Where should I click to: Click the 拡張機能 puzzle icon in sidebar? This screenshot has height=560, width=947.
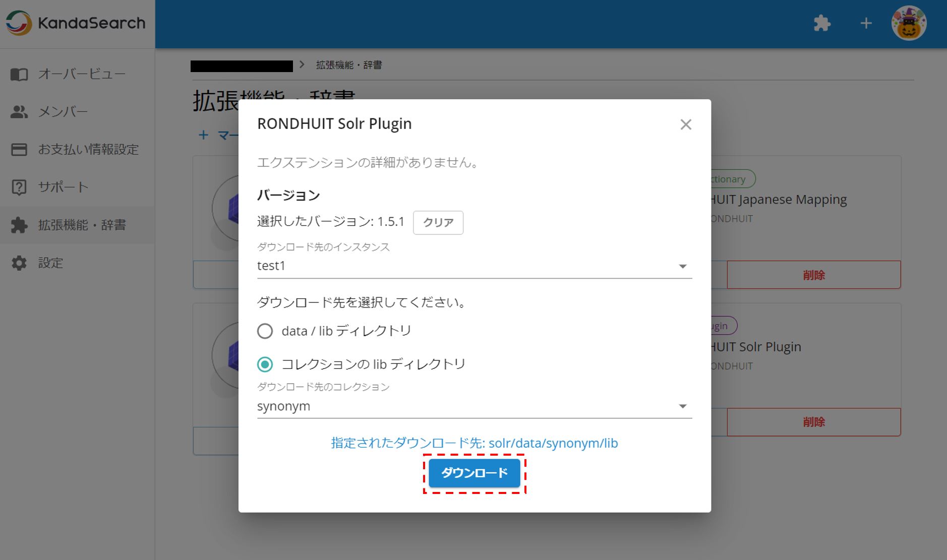(x=19, y=225)
